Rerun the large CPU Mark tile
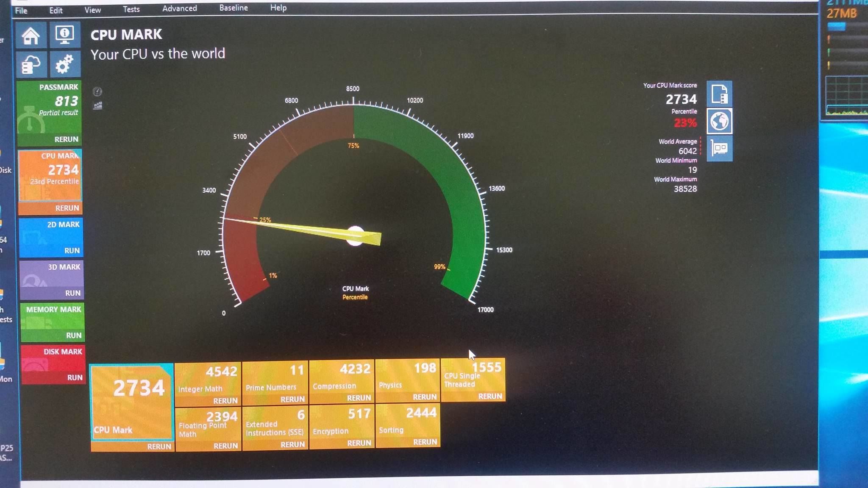The image size is (868, 488). click(159, 446)
